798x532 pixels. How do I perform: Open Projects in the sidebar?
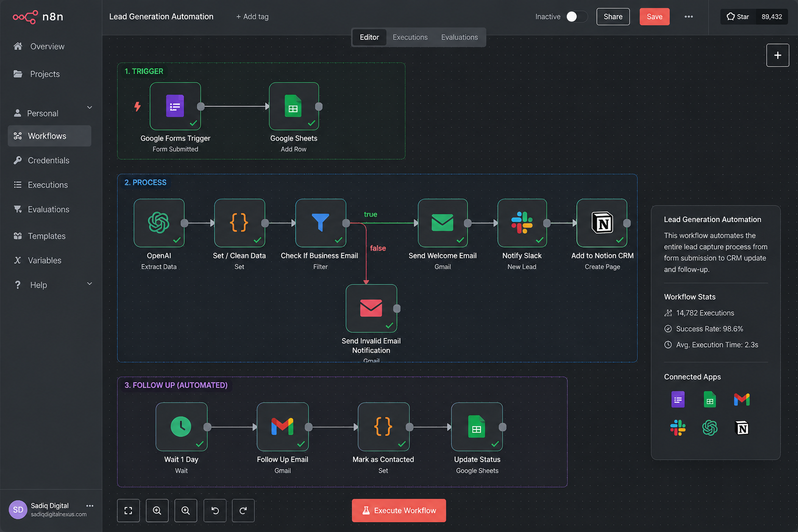coord(45,74)
